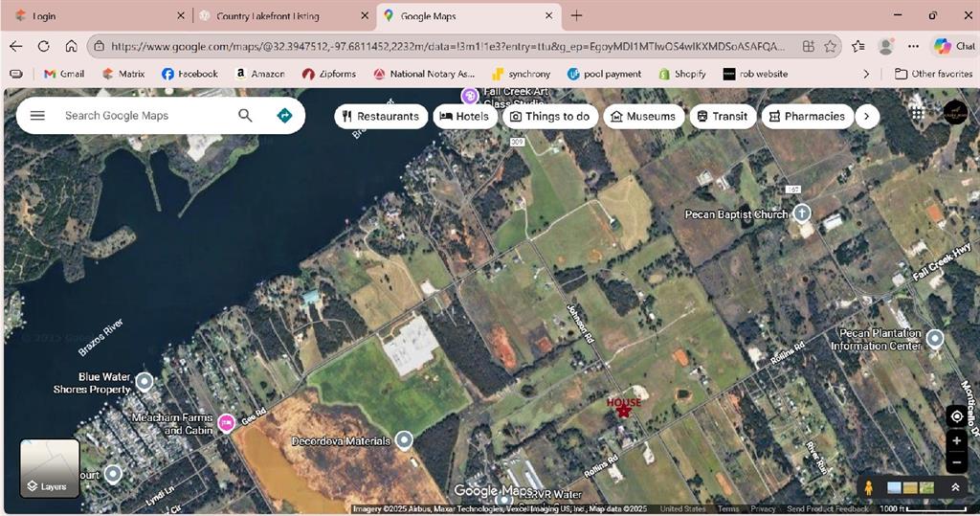
Task: Toggle the Layers map view
Action: [49, 468]
